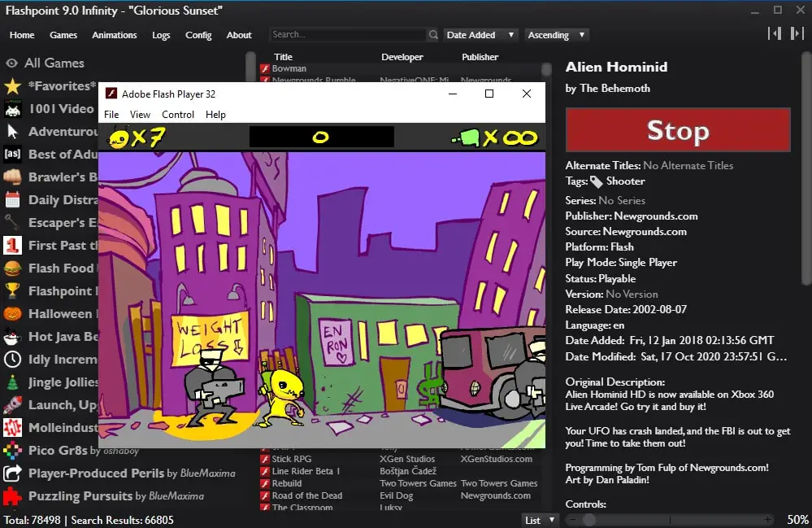Select the Line Rider Beta 1 row
The image size is (812, 528).
pos(402,471)
